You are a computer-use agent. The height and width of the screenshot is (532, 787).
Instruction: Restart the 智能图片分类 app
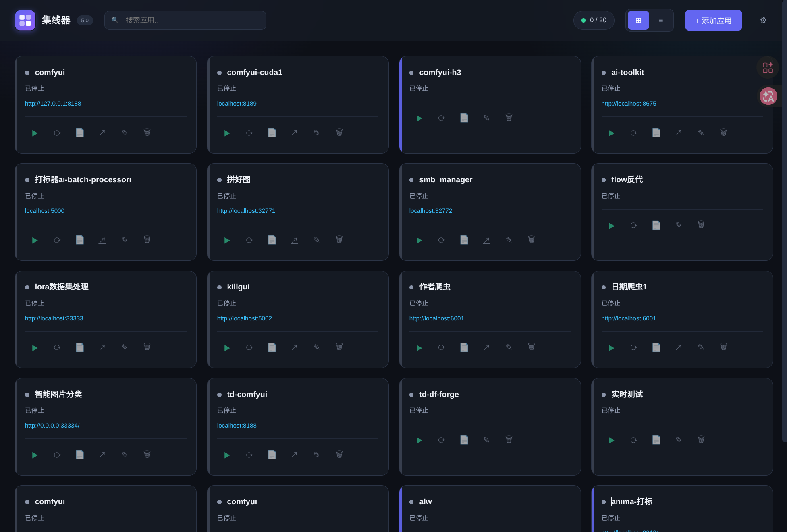(x=57, y=455)
